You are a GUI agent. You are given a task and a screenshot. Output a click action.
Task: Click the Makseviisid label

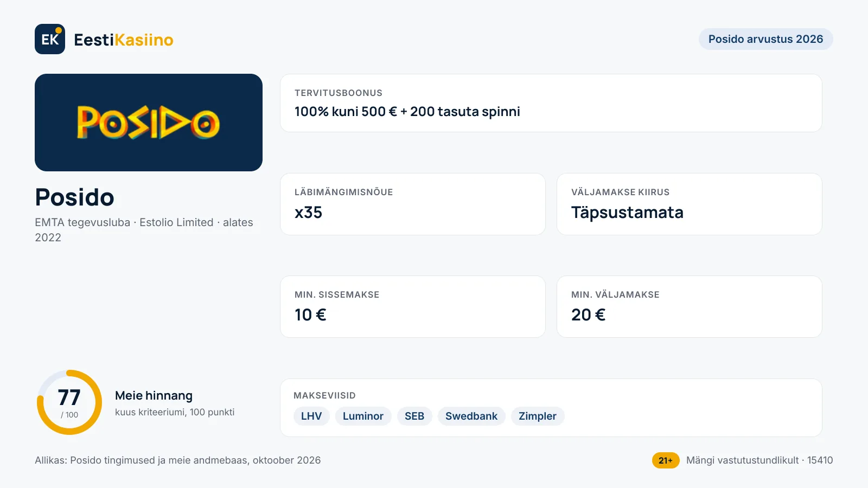324,395
